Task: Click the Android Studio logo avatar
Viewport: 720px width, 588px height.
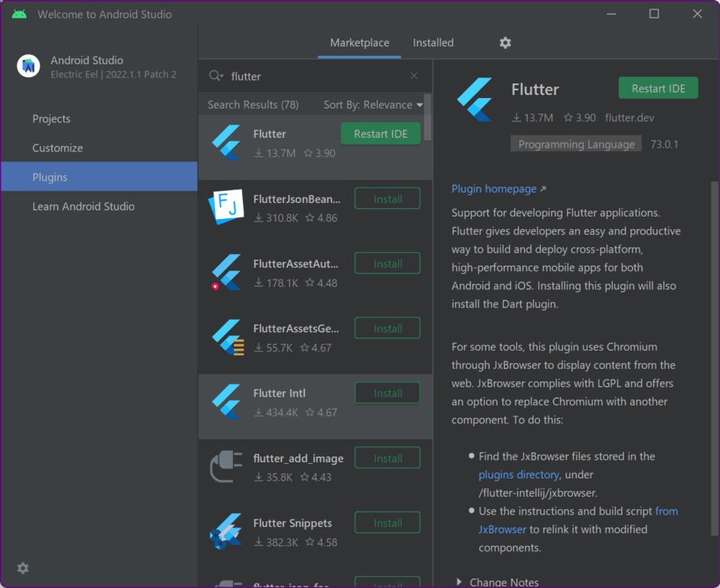Action: coord(29,67)
